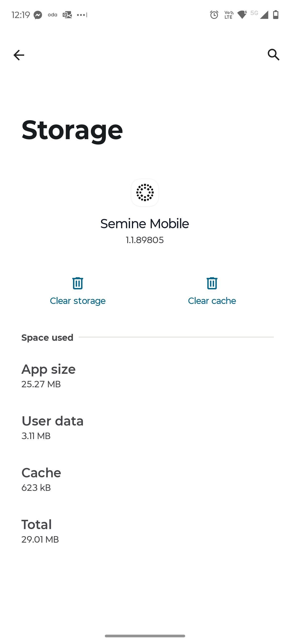The image size is (290, 644).
Task: Clear storage for Semine Mobile
Action: pyautogui.click(x=77, y=300)
